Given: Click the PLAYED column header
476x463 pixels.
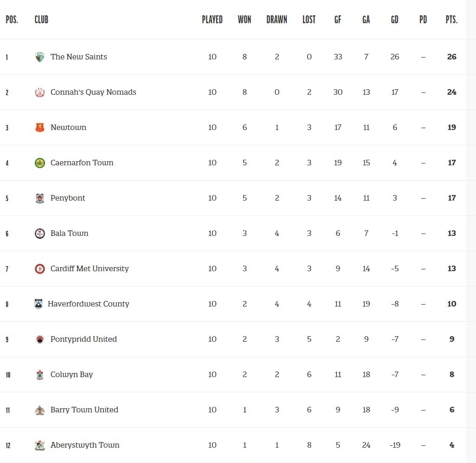Looking at the screenshot, I should [x=212, y=20].
